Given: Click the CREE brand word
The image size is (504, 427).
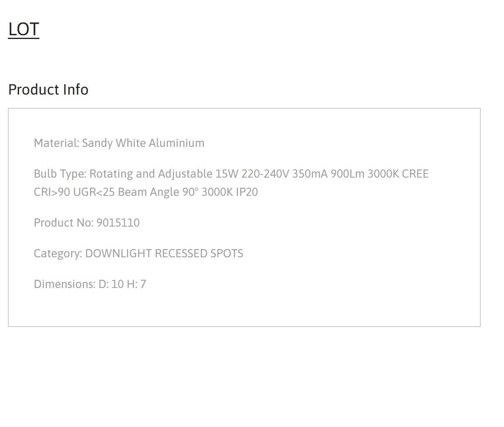Looking at the screenshot, I should point(415,173).
